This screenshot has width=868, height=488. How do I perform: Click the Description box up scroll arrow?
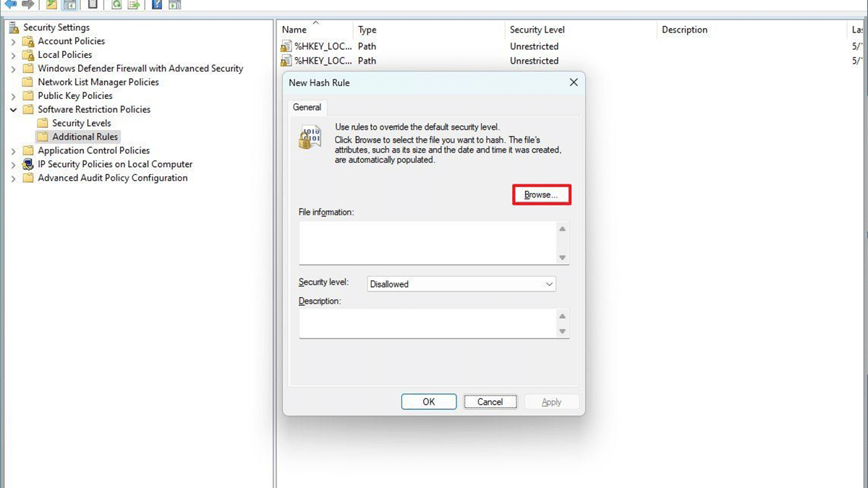coord(562,317)
